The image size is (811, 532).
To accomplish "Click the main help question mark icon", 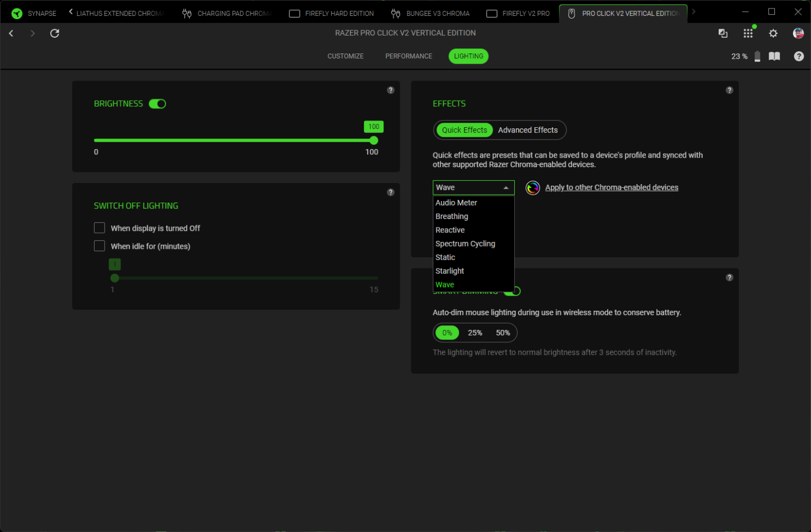I will click(799, 56).
